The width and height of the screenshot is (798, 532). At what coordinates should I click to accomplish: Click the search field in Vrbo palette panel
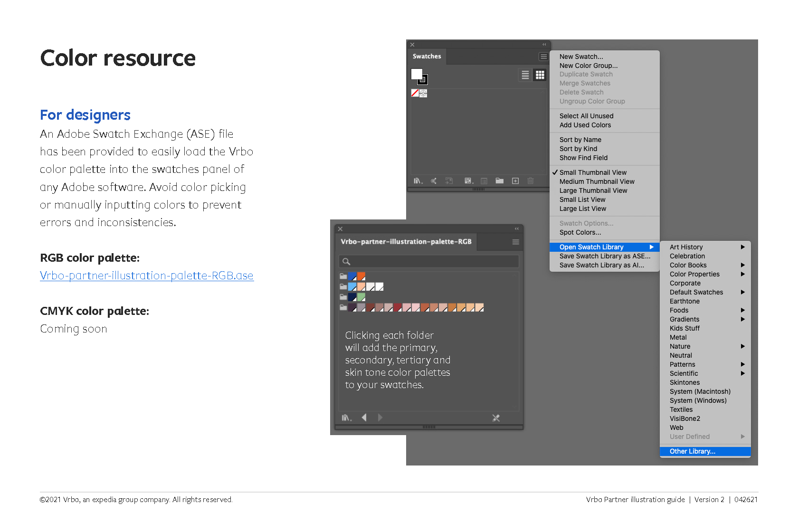[x=429, y=261]
